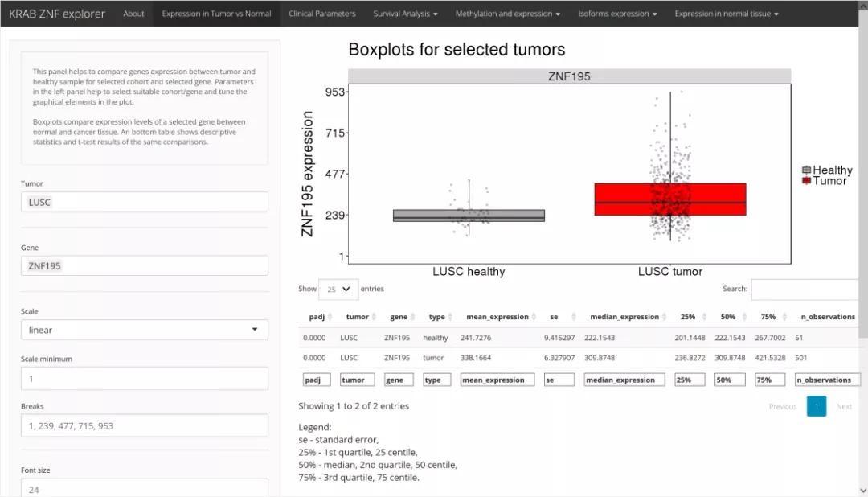Click the Tumor field showing LUSC
The image size is (868, 497).
click(x=145, y=202)
